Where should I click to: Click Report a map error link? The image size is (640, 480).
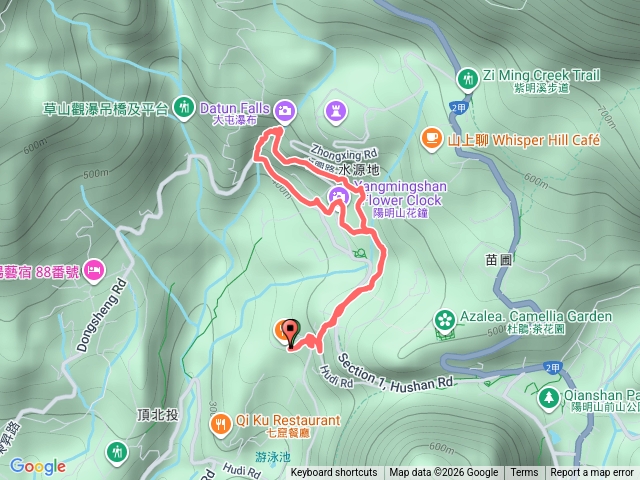pyautogui.click(x=591, y=473)
